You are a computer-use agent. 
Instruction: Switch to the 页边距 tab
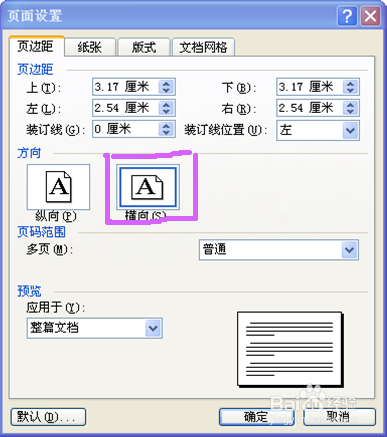36,46
